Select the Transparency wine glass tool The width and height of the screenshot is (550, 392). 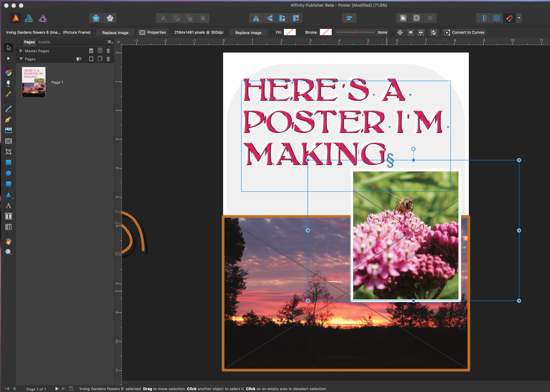pos(9,84)
